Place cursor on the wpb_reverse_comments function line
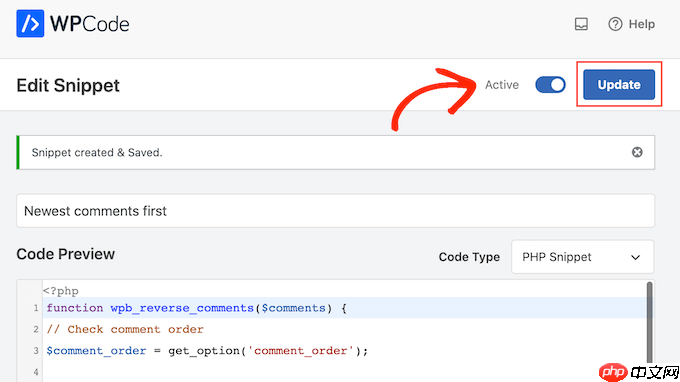 (x=345, y=308)
